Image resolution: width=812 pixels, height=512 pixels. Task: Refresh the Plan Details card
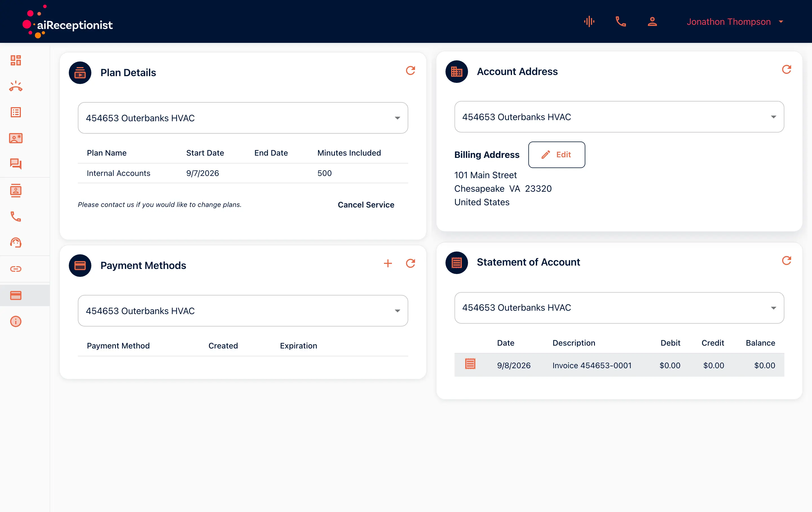click(411, 70)
